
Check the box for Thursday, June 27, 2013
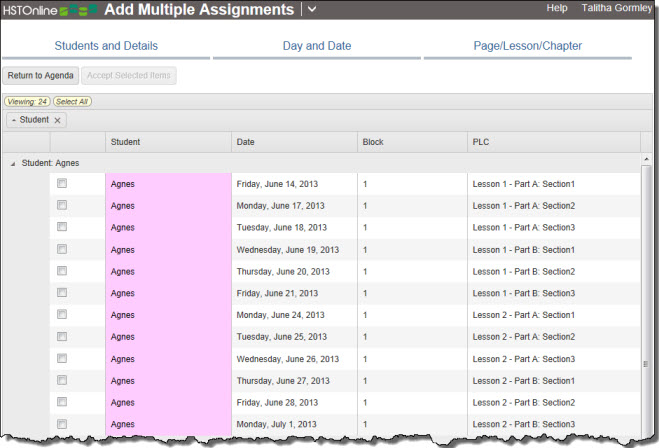coord(62,380)
